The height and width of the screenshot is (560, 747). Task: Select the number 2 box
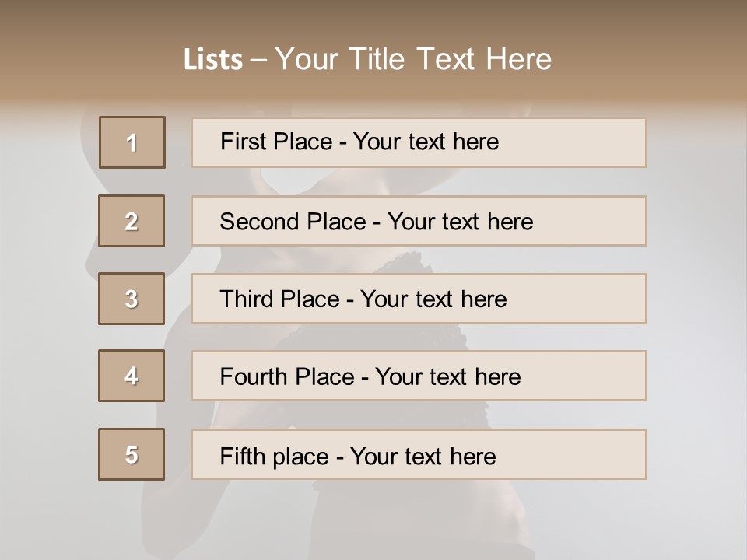pos(132,221)
